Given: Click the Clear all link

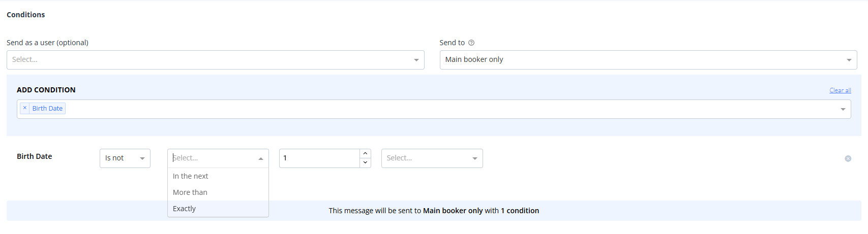Looking at the screenshot, I should 840,90.
